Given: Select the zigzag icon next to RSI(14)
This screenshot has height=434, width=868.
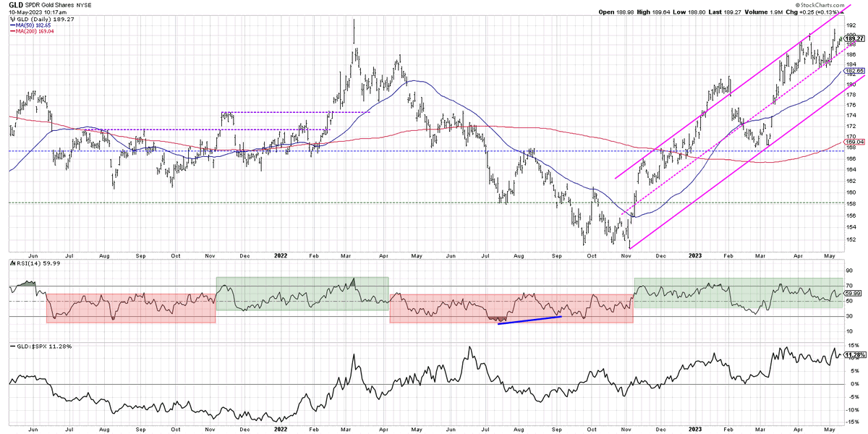Looking at the screenshot, I should point(12,264).
